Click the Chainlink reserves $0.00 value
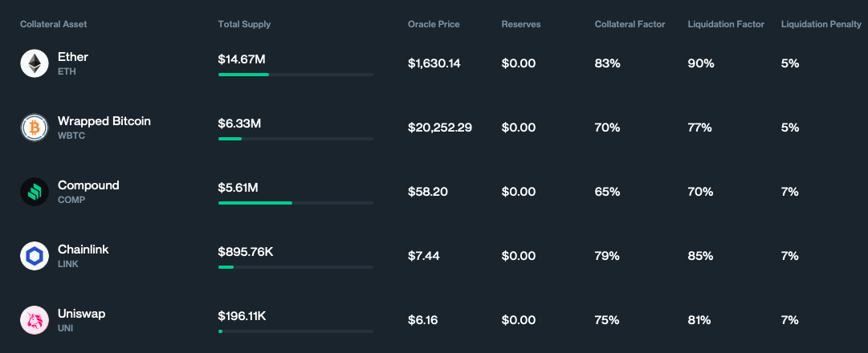868x353 pixels. (x=519, y=256)
